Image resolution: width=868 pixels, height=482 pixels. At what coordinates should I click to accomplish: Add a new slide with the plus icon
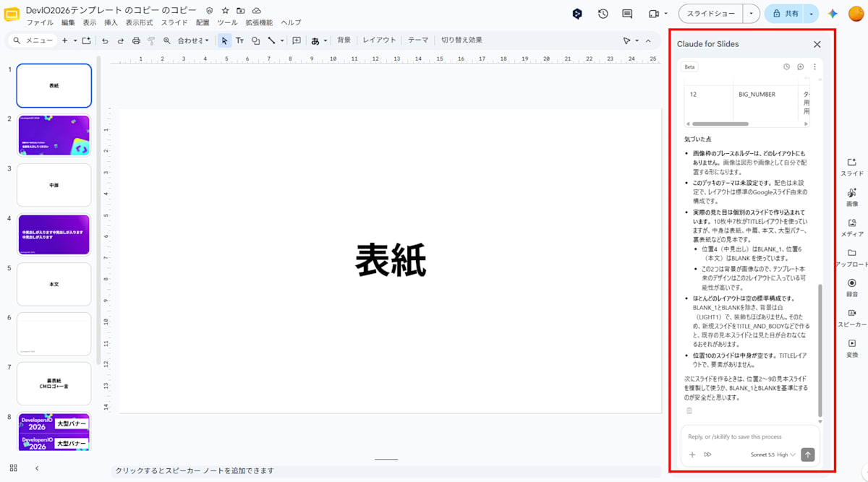[64, 40]
